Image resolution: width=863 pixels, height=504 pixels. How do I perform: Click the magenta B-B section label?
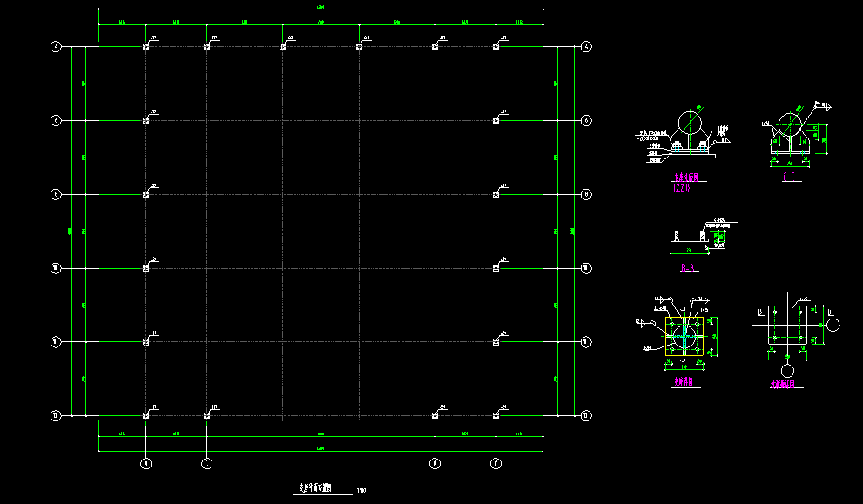point(687,268)
